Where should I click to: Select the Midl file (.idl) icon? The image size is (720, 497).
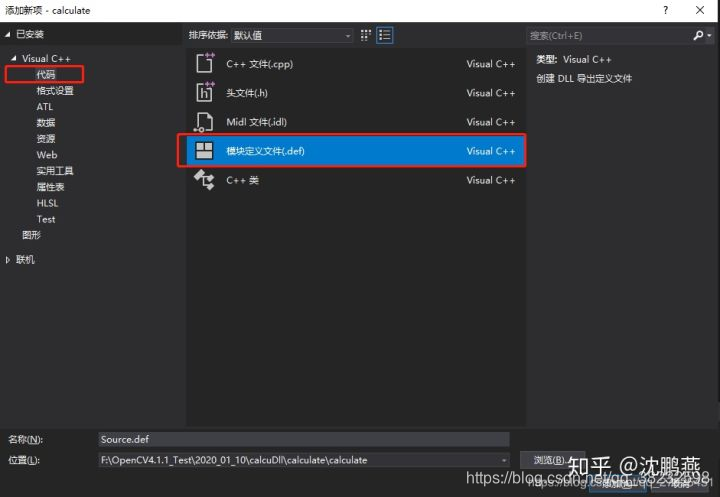(x=204, y=122)
